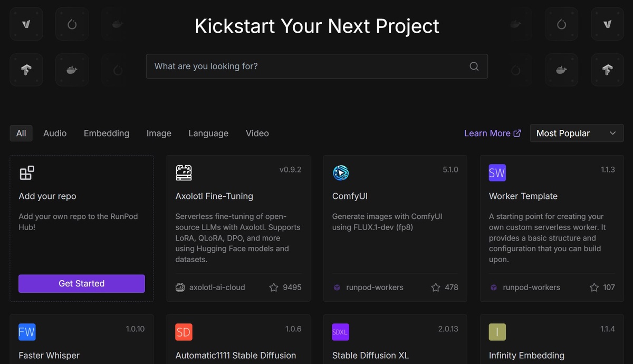This screenshot has width=633, height=364.
Task: Star the Worker Template repo
Action: (594, 288)
